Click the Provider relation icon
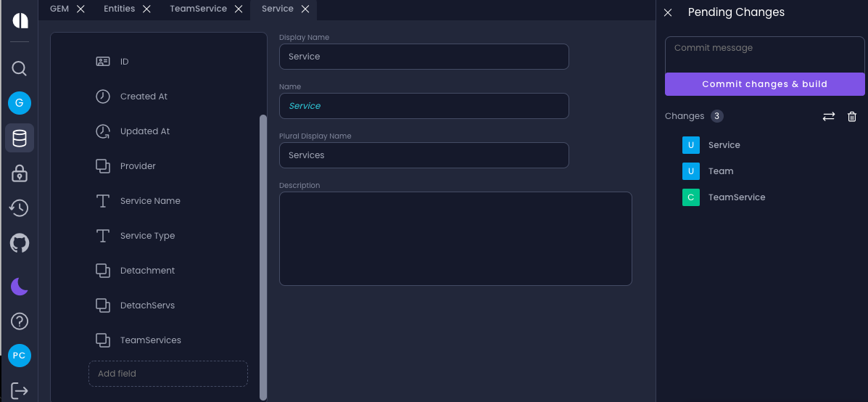Screen dimensions: 868x402 coord(103,166)
